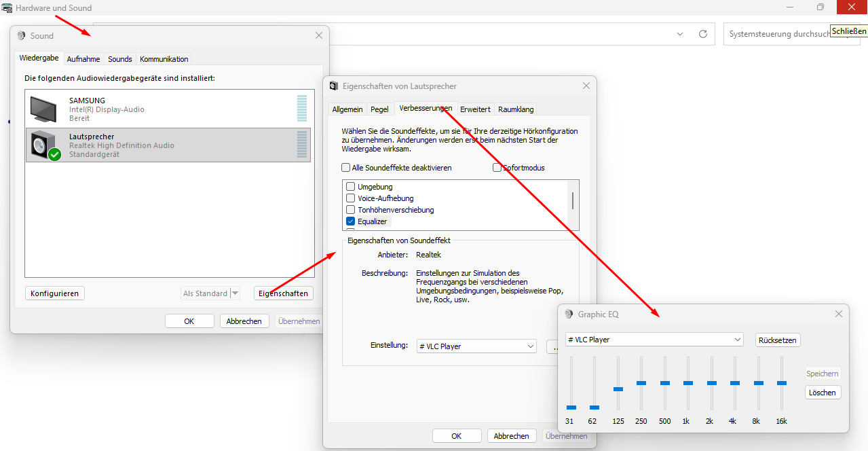Refresh the Systemsteuerung address bar

point(703,34)
